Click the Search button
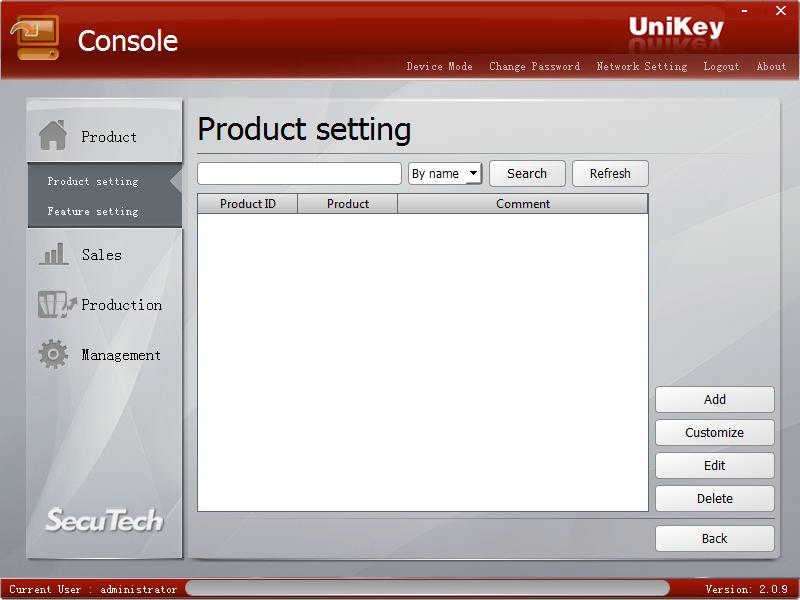 click(x=527, y=173)
